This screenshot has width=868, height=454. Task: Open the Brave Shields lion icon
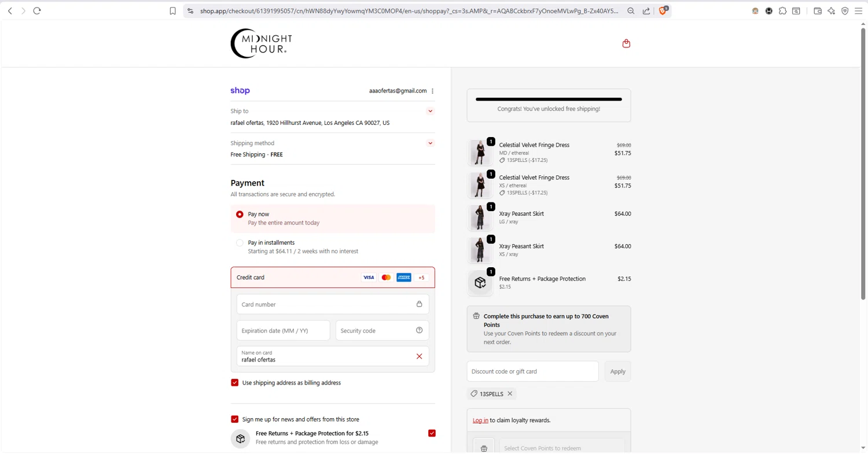tap(663, 10)
